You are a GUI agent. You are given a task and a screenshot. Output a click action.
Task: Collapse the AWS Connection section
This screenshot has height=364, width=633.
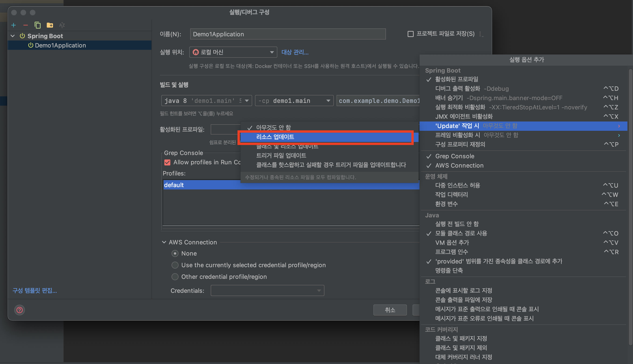tap(164, 242)
